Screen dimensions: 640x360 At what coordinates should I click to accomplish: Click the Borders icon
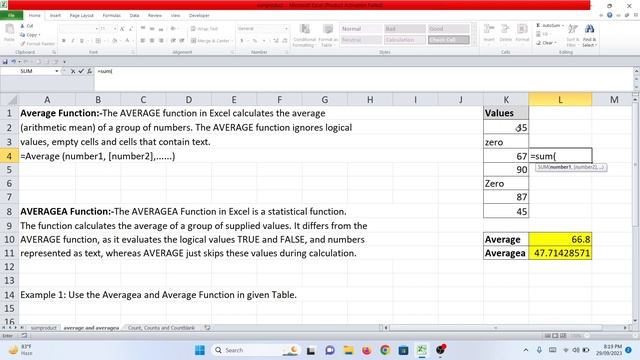tap(98, 41)
